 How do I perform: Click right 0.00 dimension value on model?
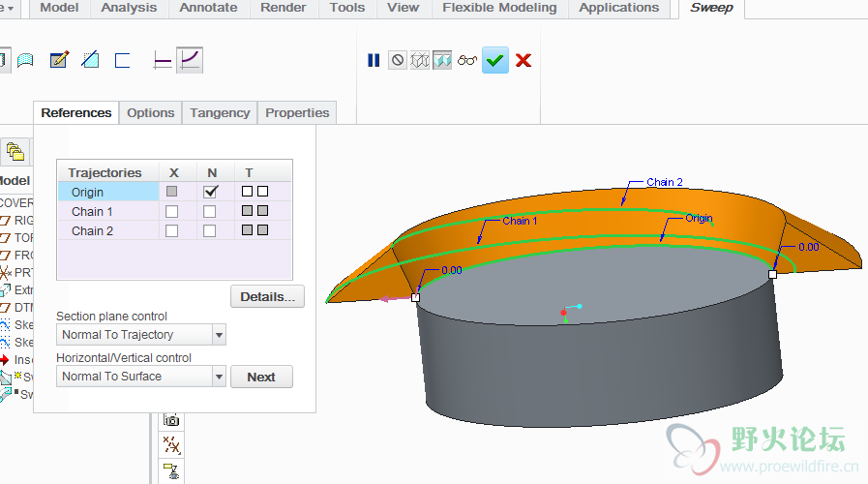pos(809,247)
